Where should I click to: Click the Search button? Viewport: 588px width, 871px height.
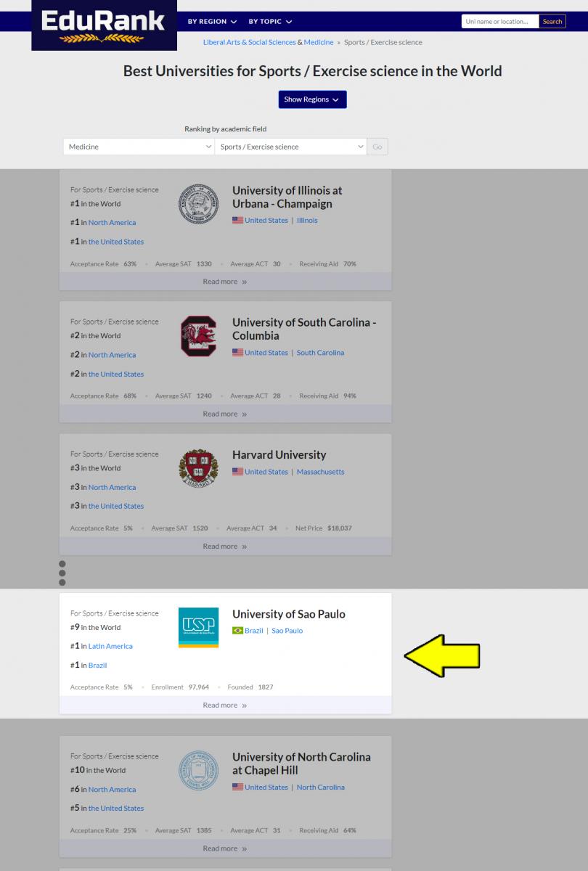coord(552,22)
